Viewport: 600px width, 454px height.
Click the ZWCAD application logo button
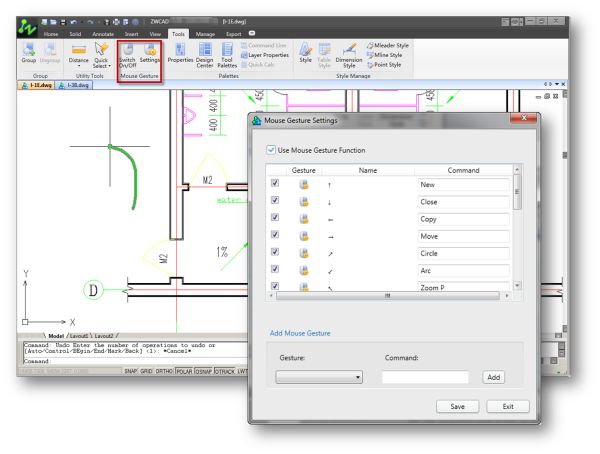click(27, 27)
